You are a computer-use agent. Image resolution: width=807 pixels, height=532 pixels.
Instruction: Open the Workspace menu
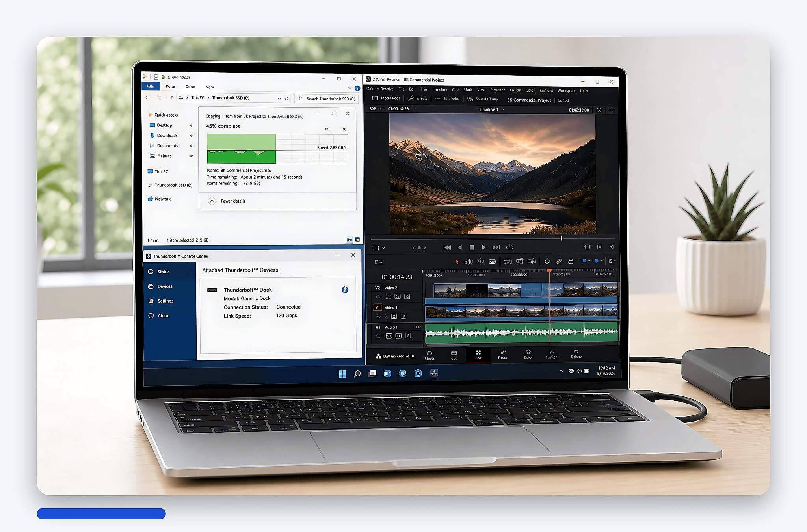click(566, 91)
